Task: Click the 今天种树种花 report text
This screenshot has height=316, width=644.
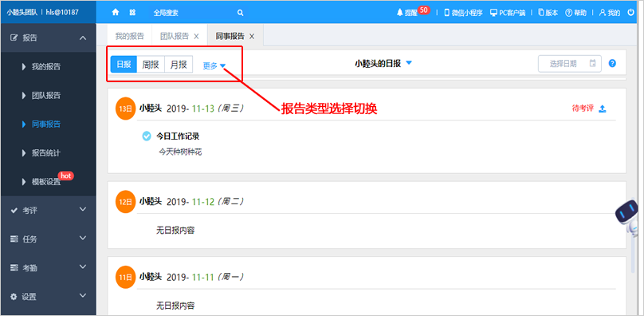Action: [180, 152]
